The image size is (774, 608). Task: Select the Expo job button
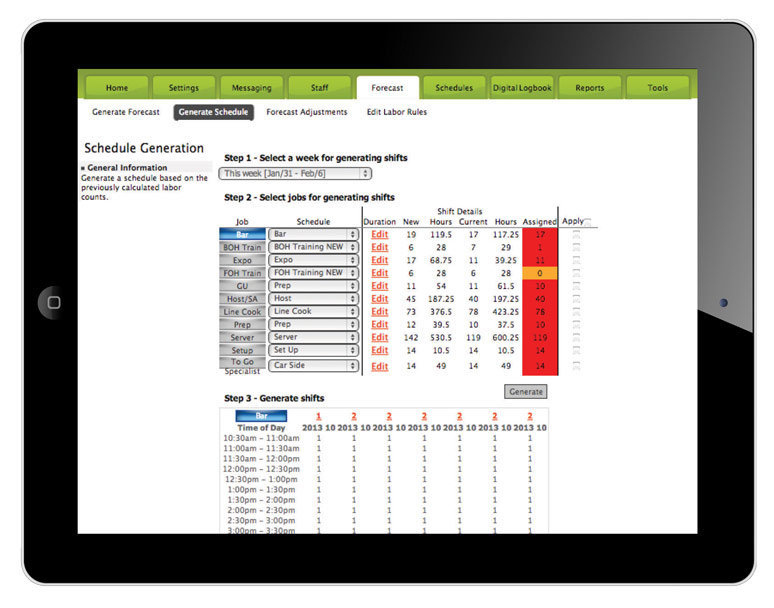click(242, 260)
